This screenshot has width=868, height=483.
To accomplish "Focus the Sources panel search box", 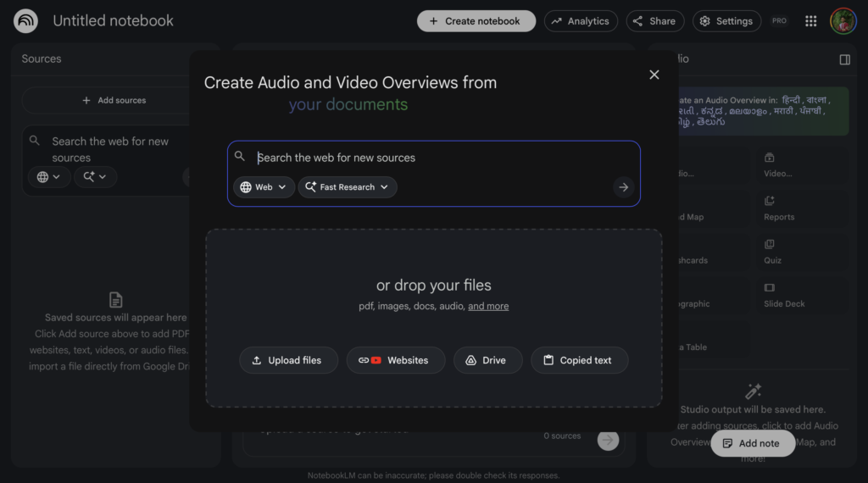I will point(111,149).
